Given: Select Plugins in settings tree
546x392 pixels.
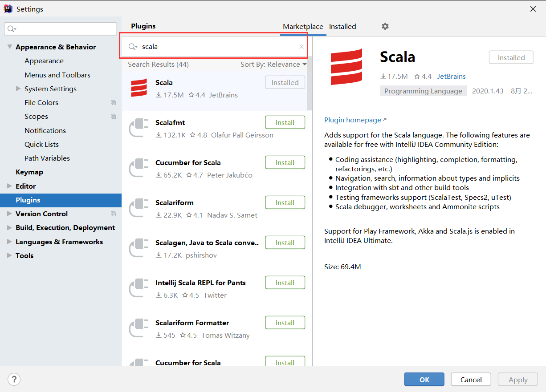Looking at the screenshot, I should point(61,200).
